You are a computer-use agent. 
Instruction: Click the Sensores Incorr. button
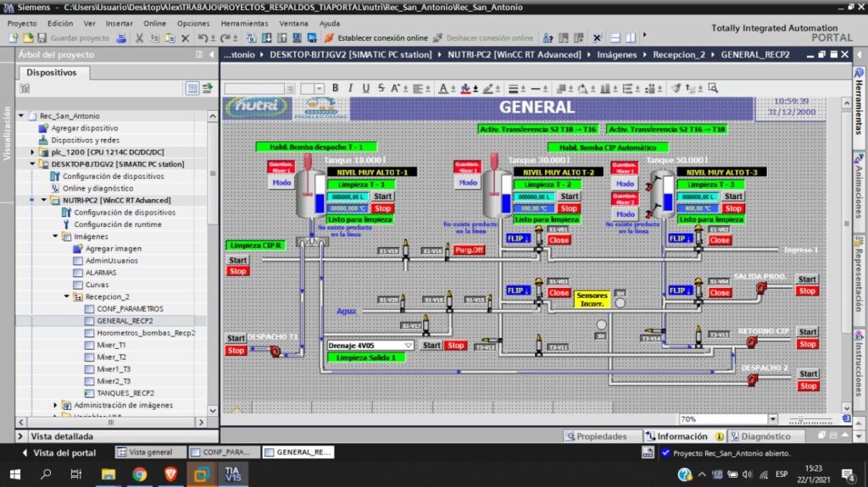tap(592, 299)
